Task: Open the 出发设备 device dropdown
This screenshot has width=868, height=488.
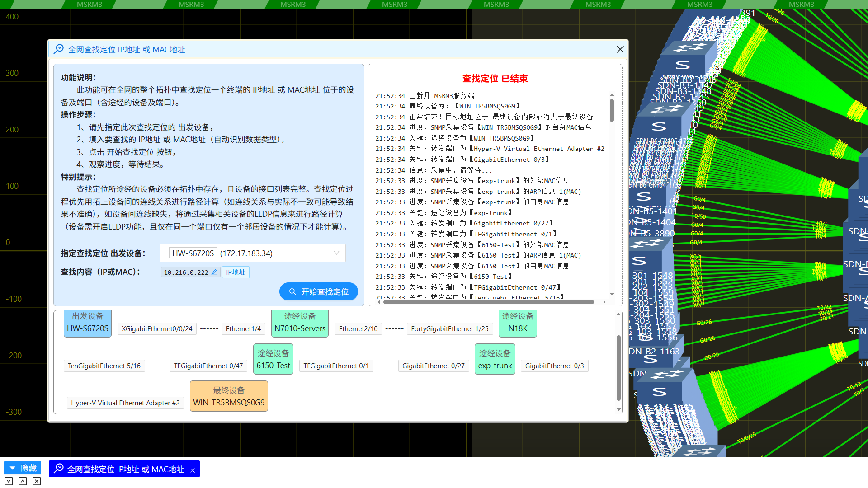Action: (x=253, y=253)
